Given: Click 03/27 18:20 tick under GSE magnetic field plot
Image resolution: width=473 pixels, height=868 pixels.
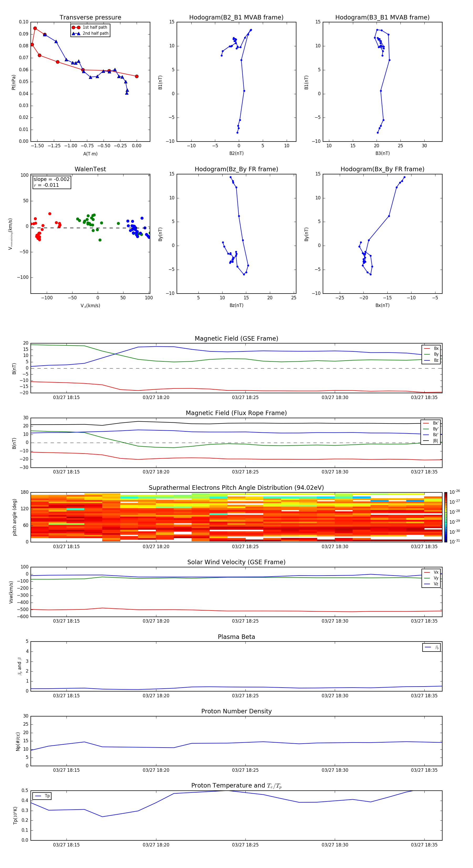Looking at the screenshot, I should 156,397.
